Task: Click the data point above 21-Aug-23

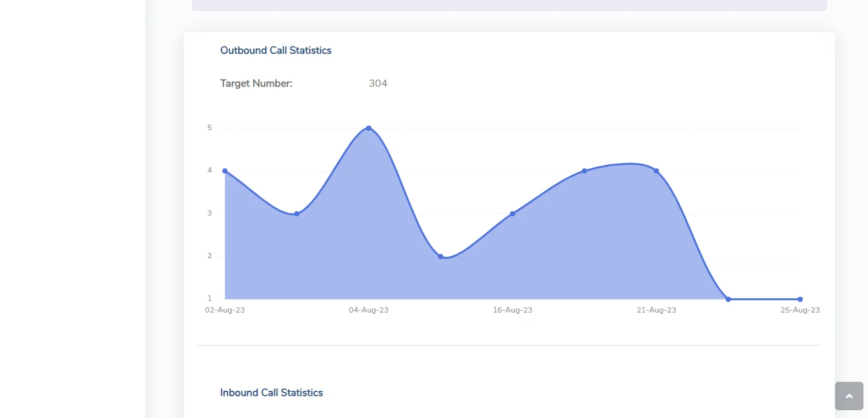Action: 656,171
